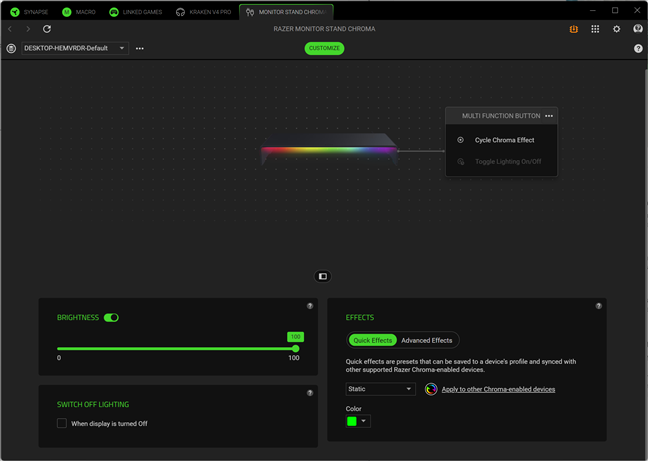The width and height of the screenshot is (648, 461).
Task: Open the Synapse tab
Action: [x=29, y=12]
